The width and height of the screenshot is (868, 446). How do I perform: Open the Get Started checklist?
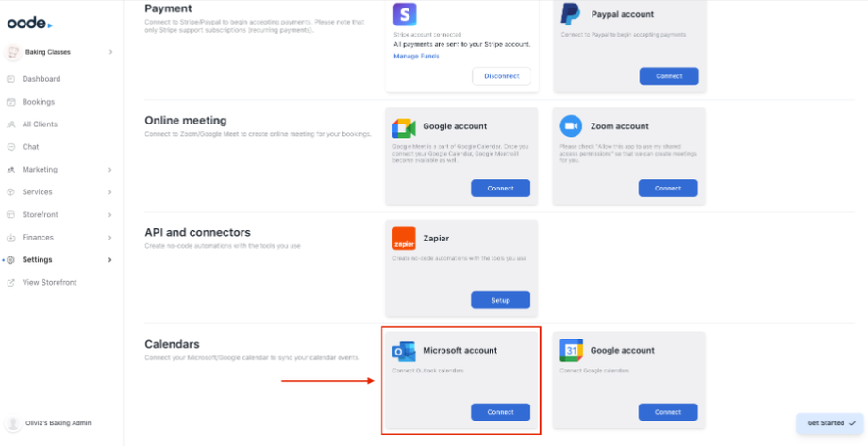click(831, 423)
